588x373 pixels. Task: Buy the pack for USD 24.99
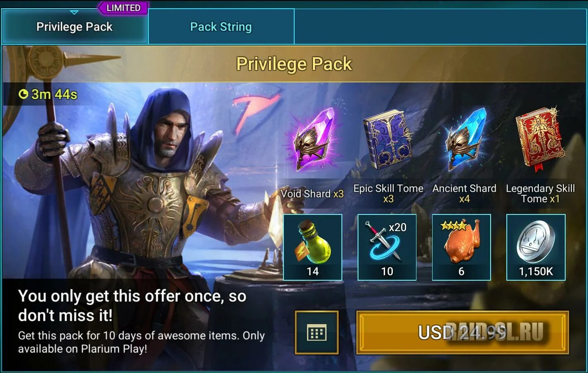pyautogui.click(x=462, y=332)
